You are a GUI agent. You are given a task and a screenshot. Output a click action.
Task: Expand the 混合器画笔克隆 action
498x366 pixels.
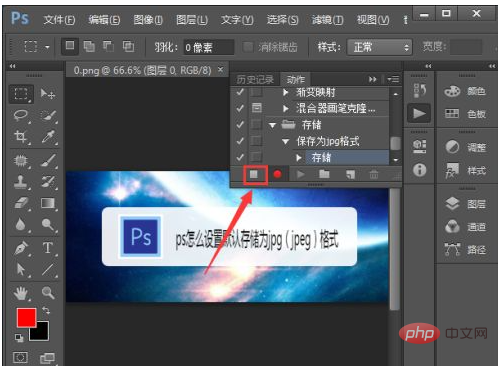pos(286,108)
